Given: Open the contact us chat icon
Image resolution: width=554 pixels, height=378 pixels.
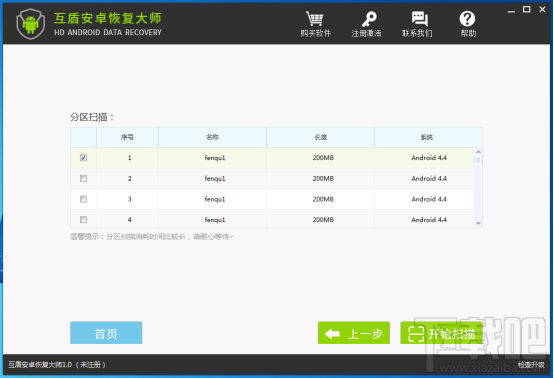Looking at the screenshot, I should pyautogui.click(x=419, y=19).
